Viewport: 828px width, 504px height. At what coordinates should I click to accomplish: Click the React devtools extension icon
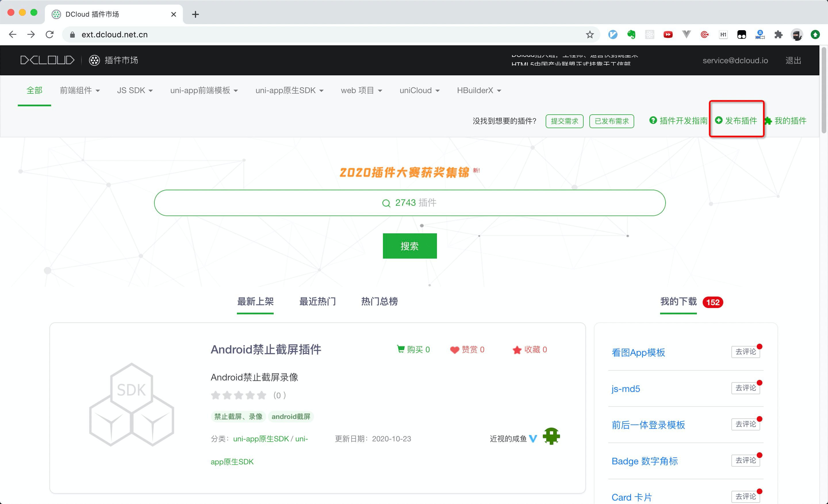click(x=650, y=34)
